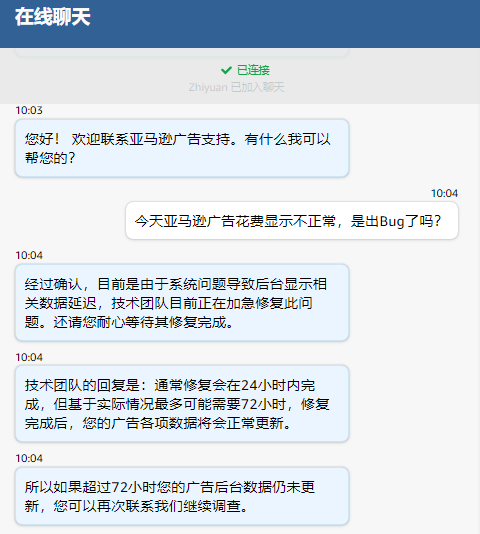The width and height of the screenshot is (480, 534).
Task: Click the green connected checkmark icon
Action: 226,70
